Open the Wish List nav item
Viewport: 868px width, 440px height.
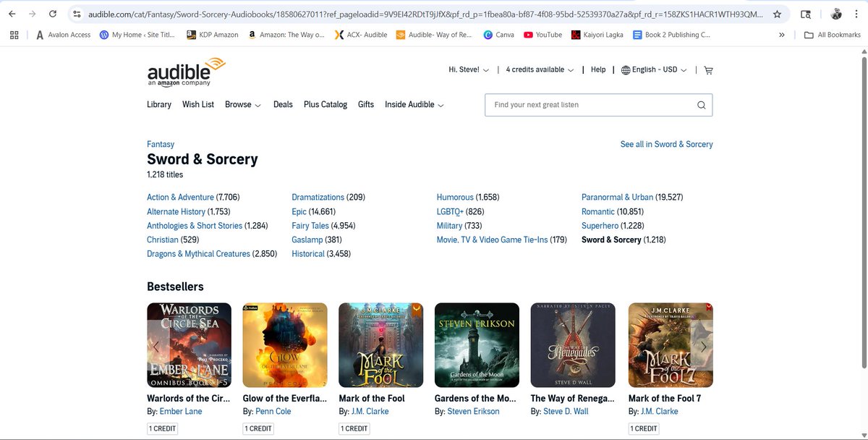(198, 104)
